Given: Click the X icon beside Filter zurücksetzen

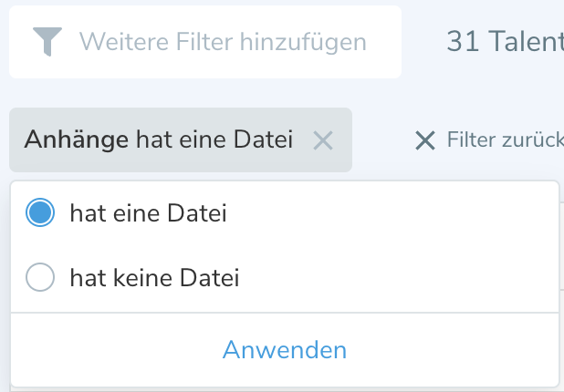Looking at the screenshot, I should click(x=424, y=140).
